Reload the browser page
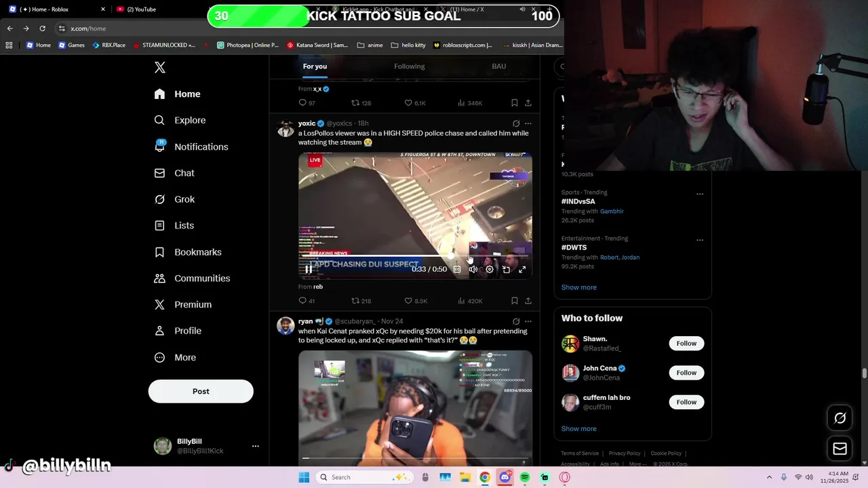 tap(42, 28)
